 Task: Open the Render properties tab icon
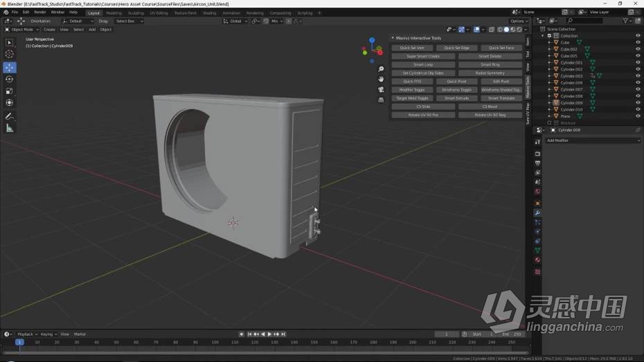pos(537,154)
